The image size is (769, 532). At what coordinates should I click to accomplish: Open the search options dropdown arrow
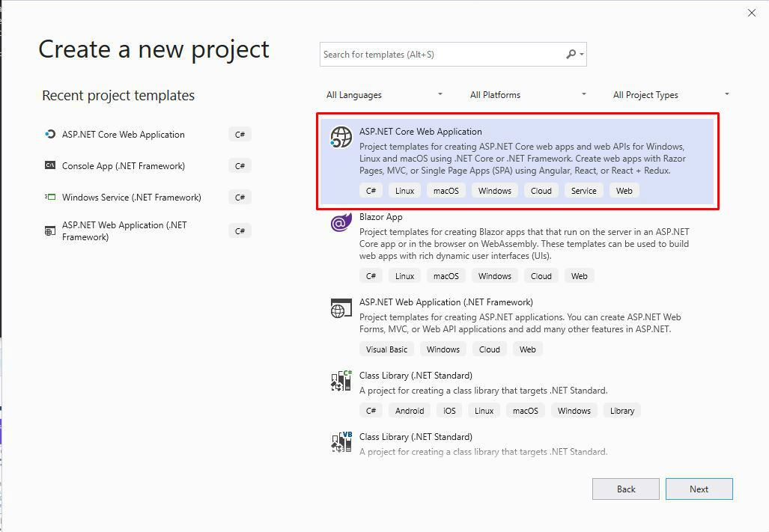[x=582, y=55]
